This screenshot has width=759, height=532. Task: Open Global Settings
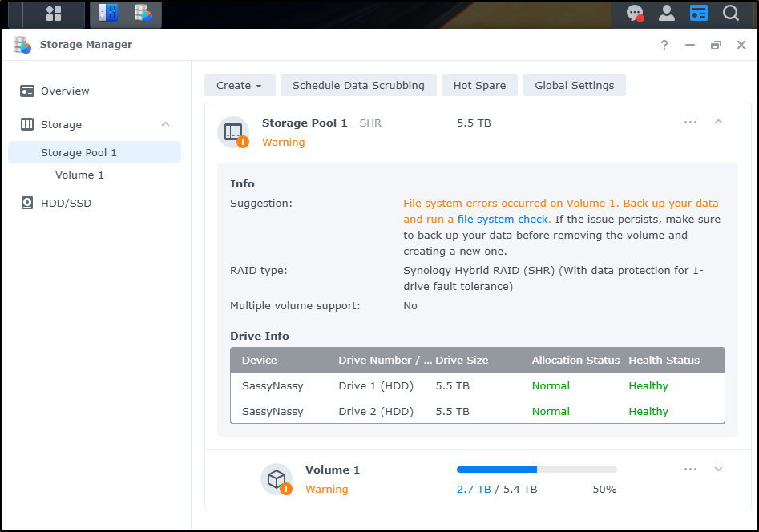[574, 85]
